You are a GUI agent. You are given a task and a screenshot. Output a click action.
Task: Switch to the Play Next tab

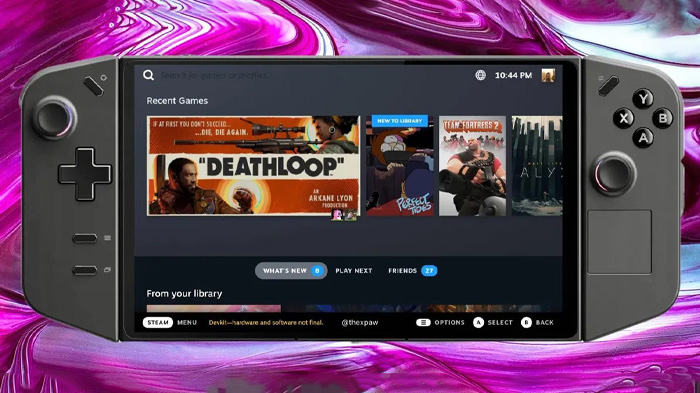coord(354,271)
